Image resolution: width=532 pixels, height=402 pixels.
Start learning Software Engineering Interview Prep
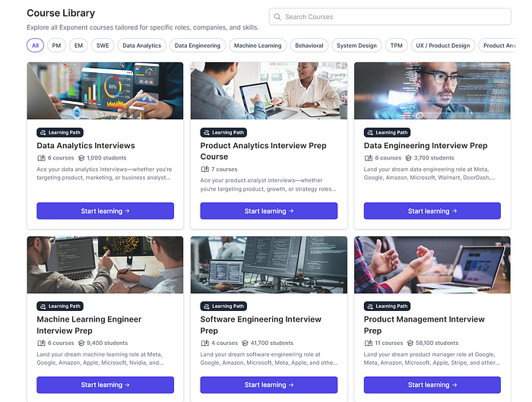(x=269, y=385)
